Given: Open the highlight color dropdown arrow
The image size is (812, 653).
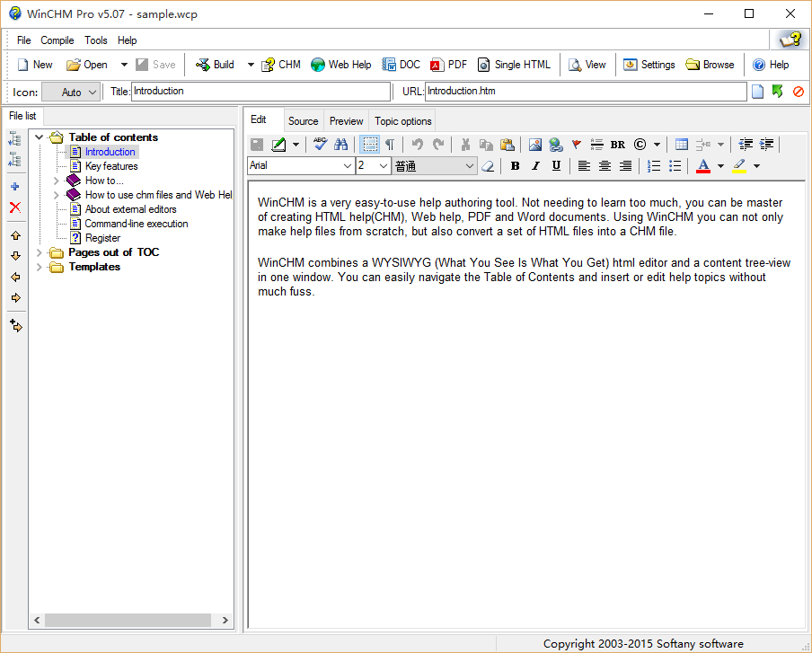Looking at the screenshot, I should 756,165.
